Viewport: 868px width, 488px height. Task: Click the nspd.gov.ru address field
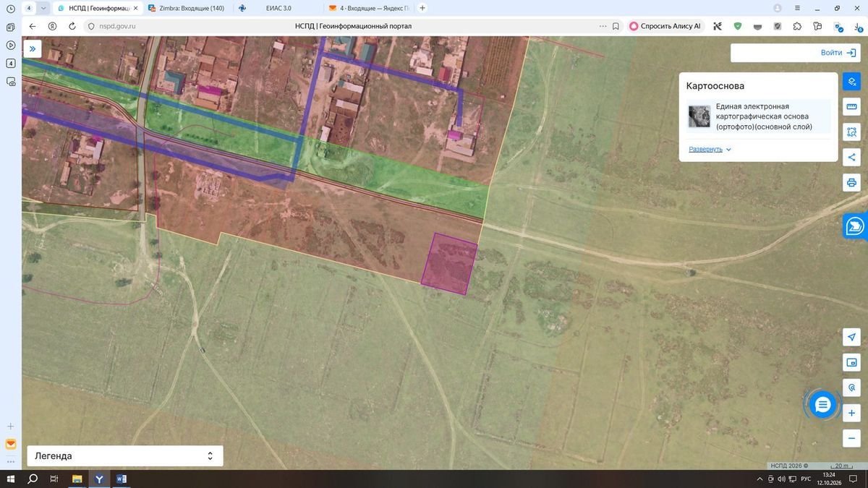tap(117, 26)
